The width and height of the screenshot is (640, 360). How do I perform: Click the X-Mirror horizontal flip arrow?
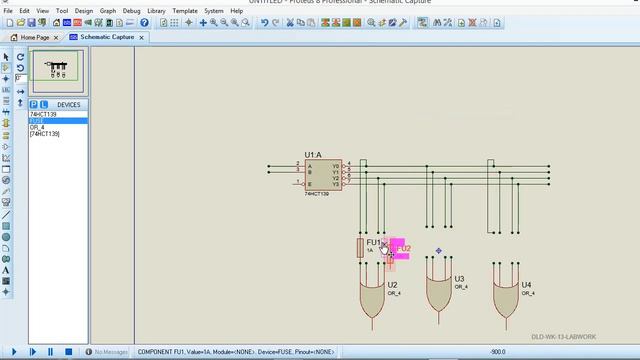tap(20, 92)
